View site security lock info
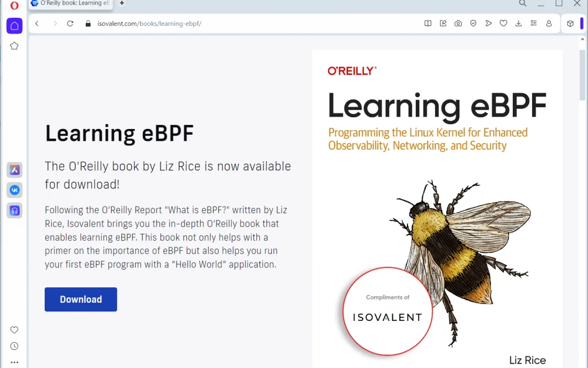The width and height of the screenshot is (588, 368). (88, 24)
